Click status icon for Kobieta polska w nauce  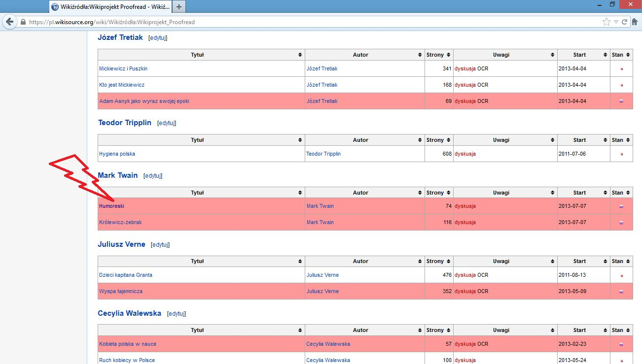point(621,344)
